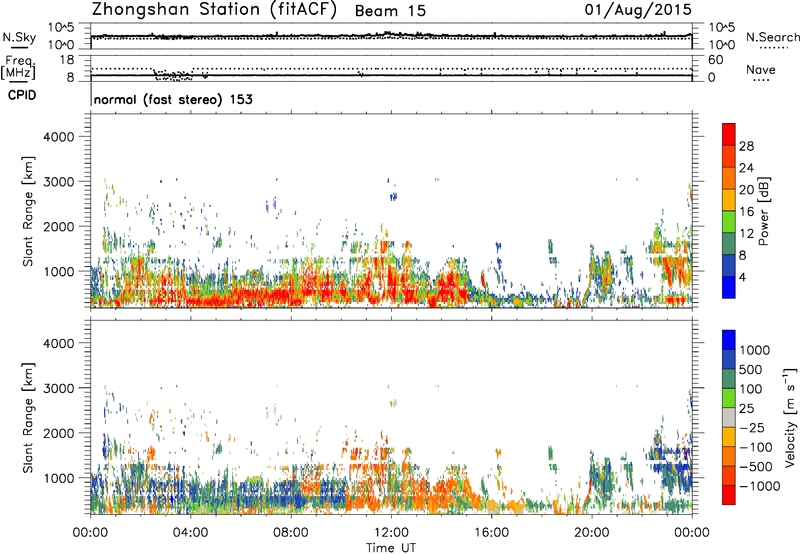Click the date '01/Aug/2015'

point(638,10)
